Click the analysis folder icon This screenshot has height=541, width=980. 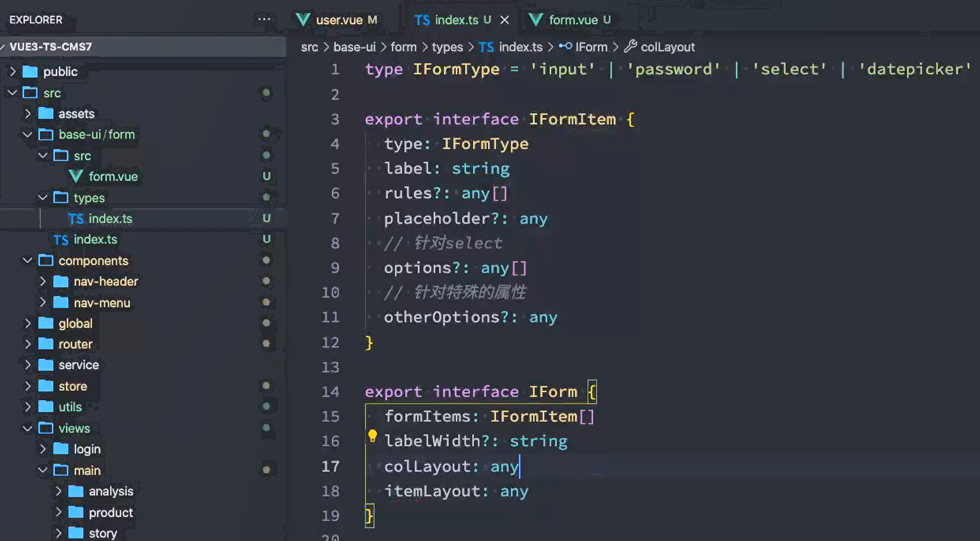[x=76, y=491]
